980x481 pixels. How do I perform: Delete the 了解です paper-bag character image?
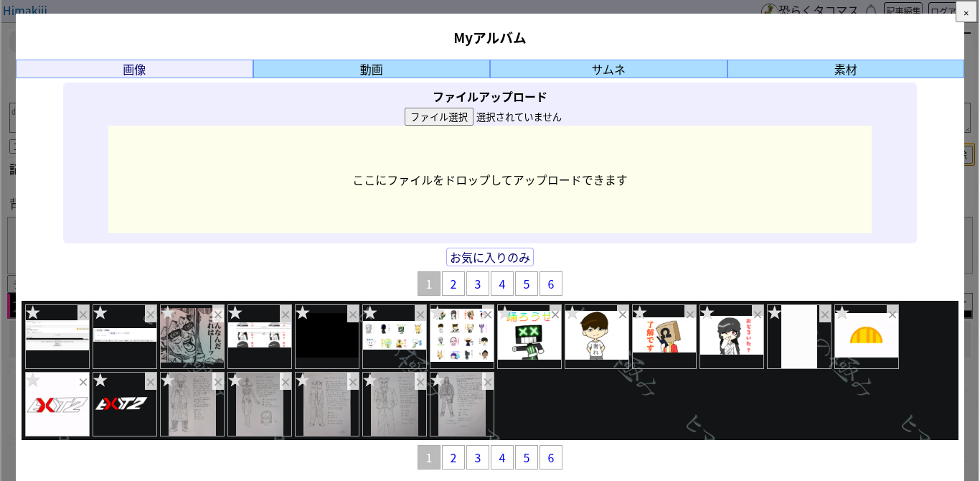690,314
